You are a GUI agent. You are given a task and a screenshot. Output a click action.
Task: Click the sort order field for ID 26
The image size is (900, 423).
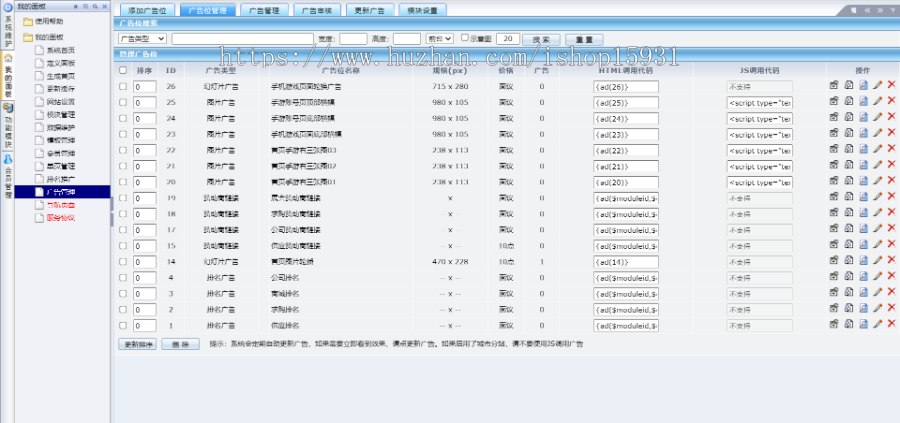[x=145, y=87]
